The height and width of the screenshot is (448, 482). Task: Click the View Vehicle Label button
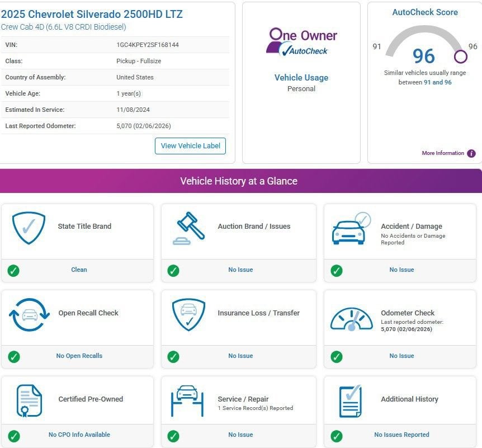tap(190, 146)
